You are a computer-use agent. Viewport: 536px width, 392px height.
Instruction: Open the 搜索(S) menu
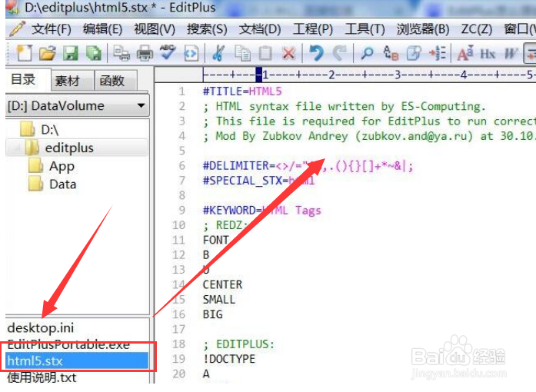pyautogui.click(x=207, y=29)
